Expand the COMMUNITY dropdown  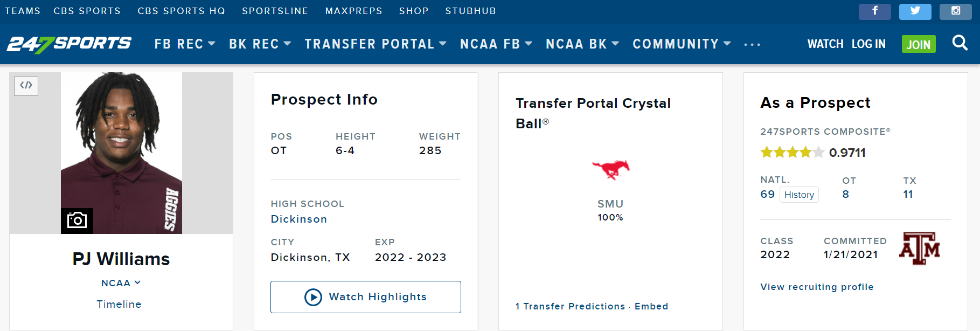pos(682,44)
